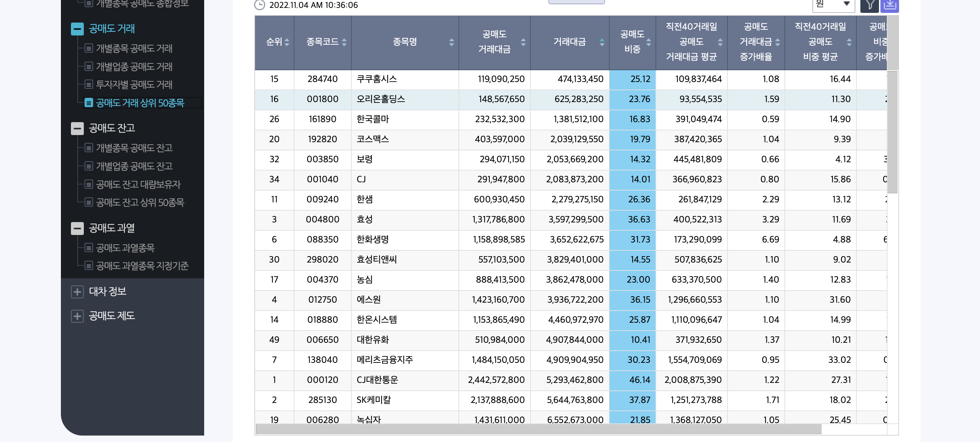Collapse the 공매도 잔고 section
This screenshot has width=980, height=442.
pyautogui.click(x=77, y=128)
